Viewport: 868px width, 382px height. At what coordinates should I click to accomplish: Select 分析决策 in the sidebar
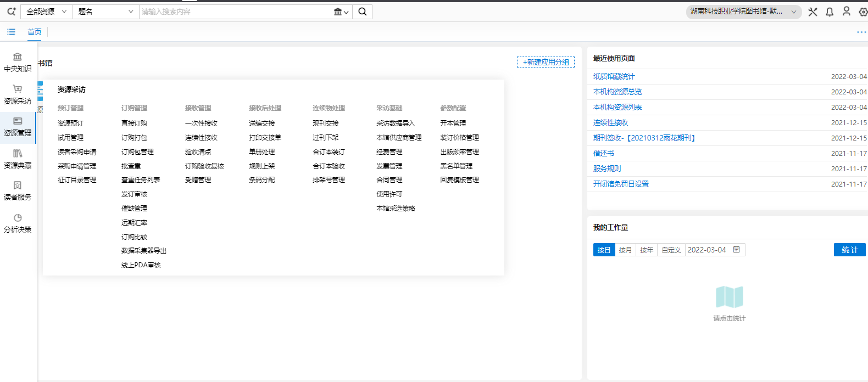click(x=18, y=223)
